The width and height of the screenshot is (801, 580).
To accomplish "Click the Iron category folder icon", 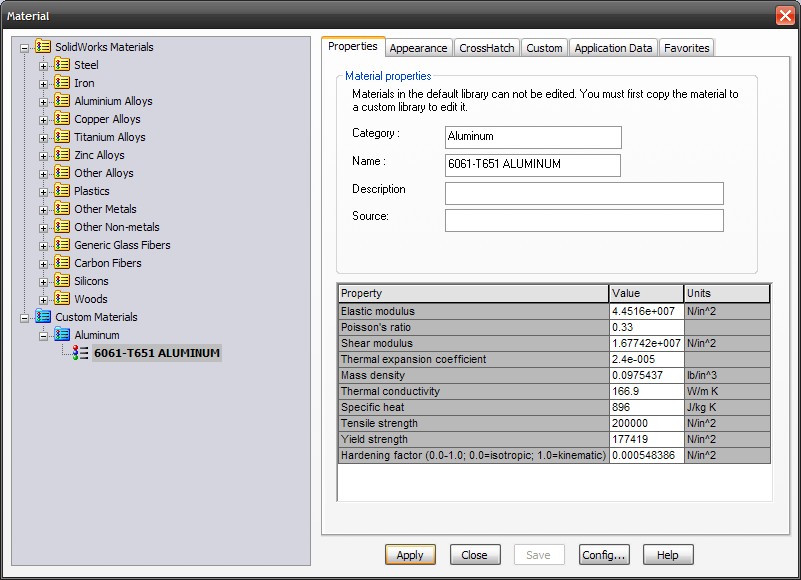I will pyautogui.click(x=62, y=82).
